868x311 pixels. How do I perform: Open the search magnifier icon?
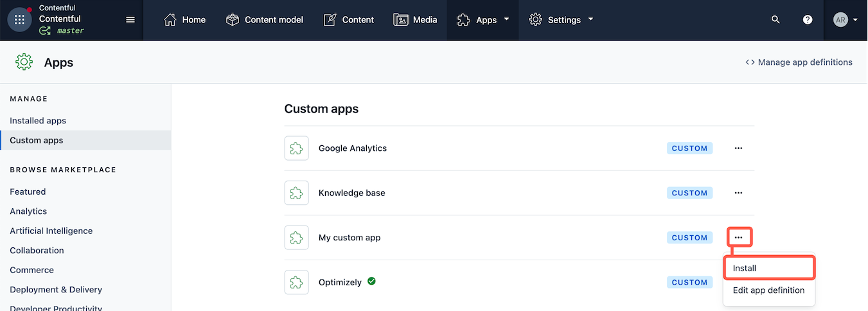tap(775, 20)
